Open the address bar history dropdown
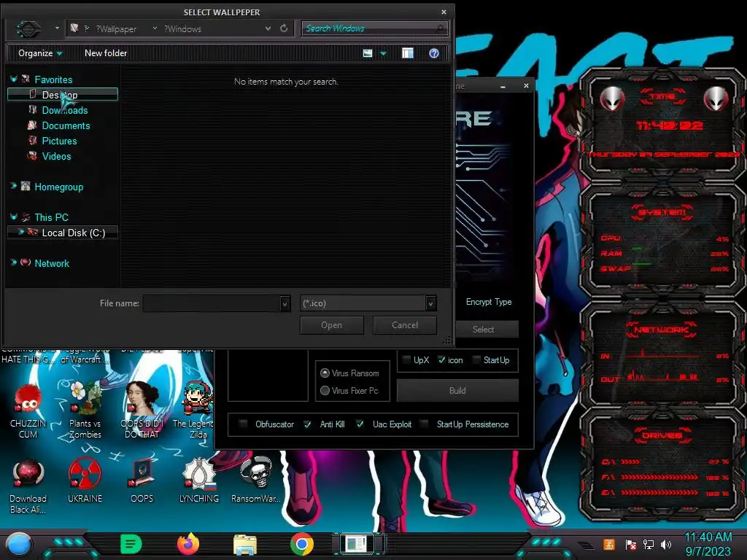 268,28
